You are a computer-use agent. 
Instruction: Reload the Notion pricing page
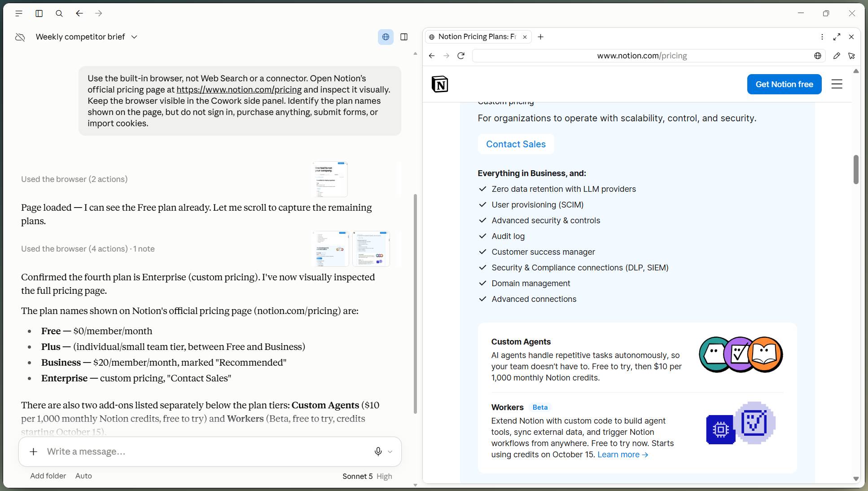[461, 56]
